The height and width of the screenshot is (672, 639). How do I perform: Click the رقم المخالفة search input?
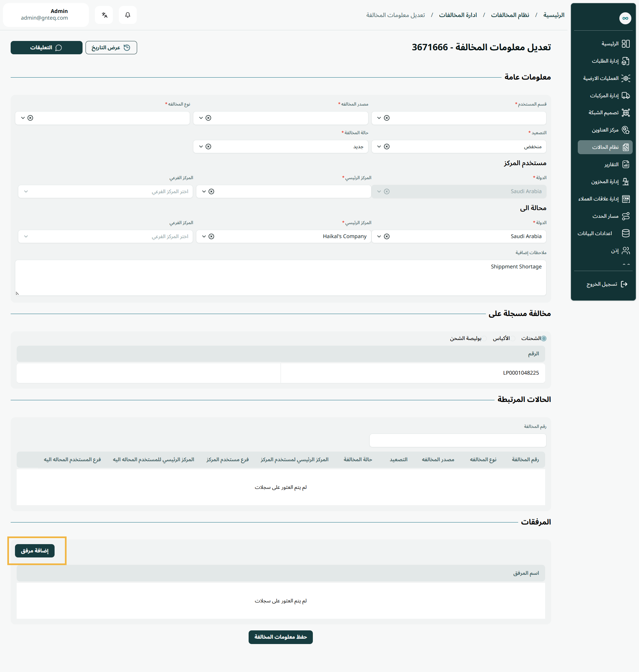click(x=458, y=440)
